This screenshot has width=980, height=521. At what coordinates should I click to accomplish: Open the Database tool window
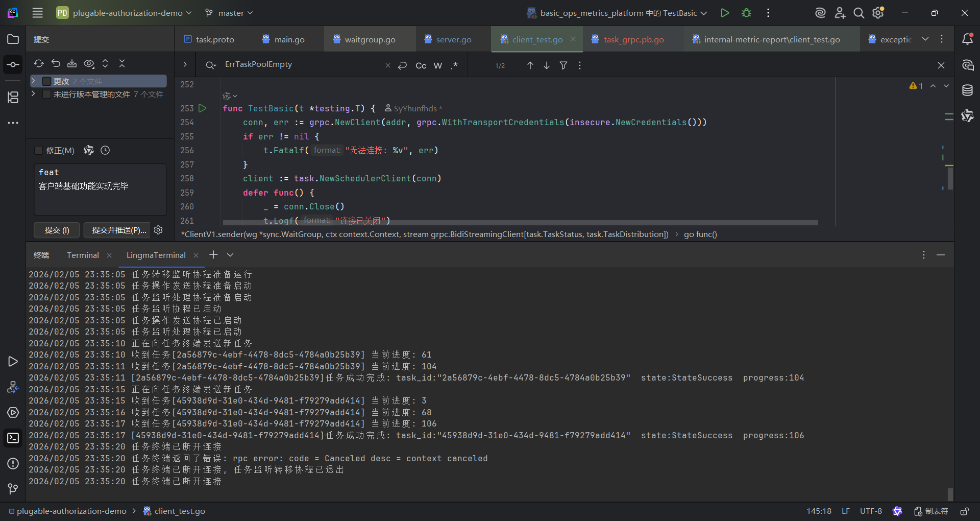tap(967, 91)
